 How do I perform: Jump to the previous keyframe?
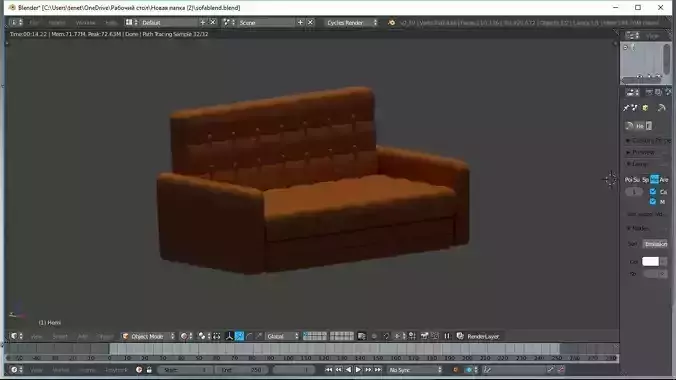click(338, 370)
